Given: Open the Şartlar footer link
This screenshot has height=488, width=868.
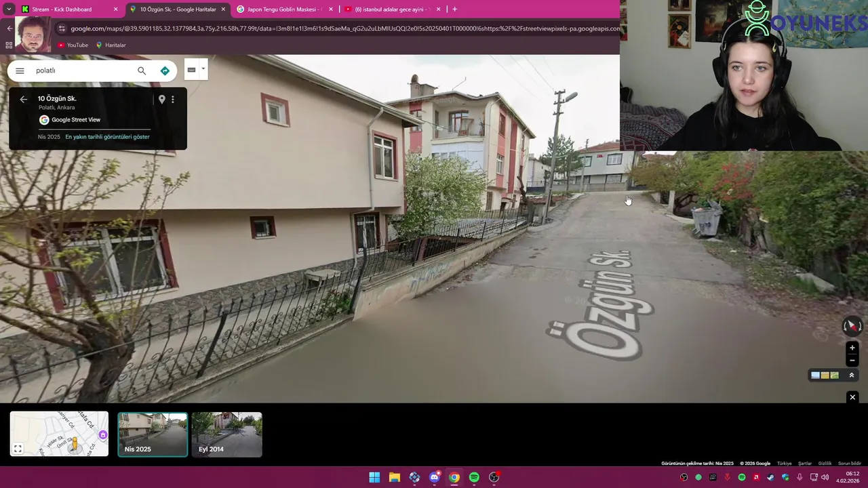Looking at the screenshot, I should click(x=805, y=464).
